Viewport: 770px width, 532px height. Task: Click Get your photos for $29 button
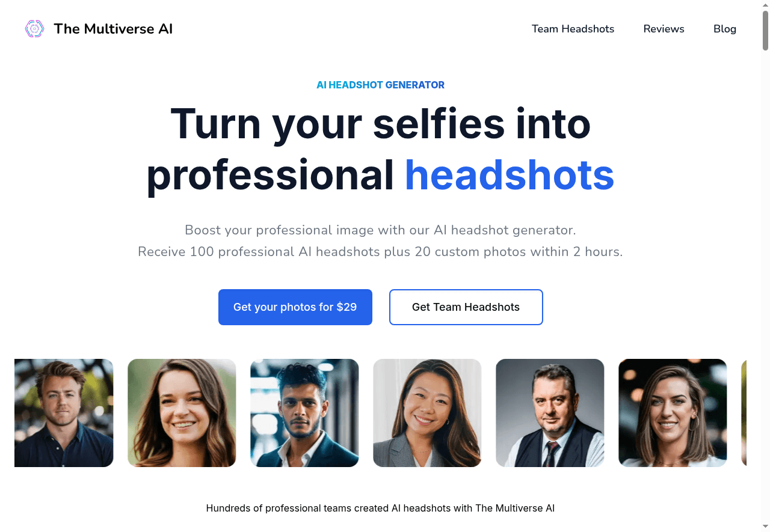(x=295, y=307)
